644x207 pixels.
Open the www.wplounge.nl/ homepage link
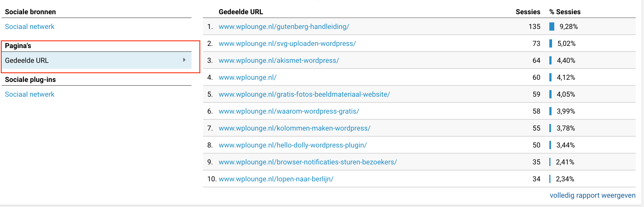click(x=247, y=77)
